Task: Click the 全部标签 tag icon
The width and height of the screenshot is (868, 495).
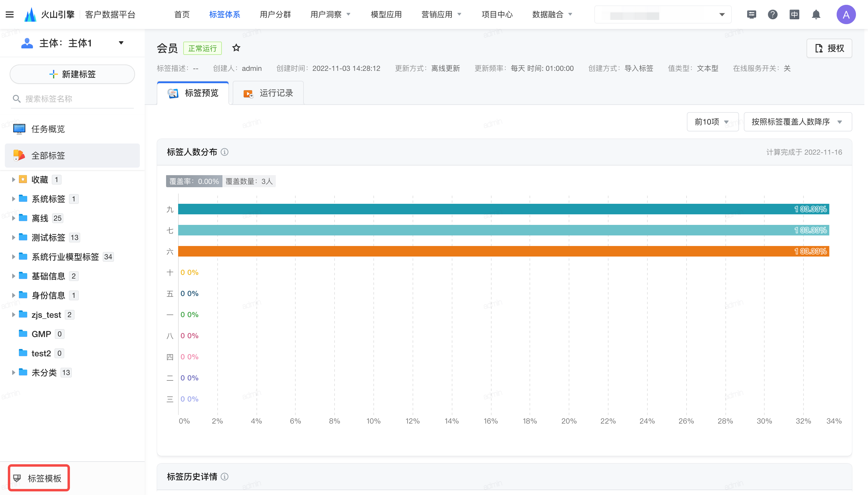Action: 19,155
